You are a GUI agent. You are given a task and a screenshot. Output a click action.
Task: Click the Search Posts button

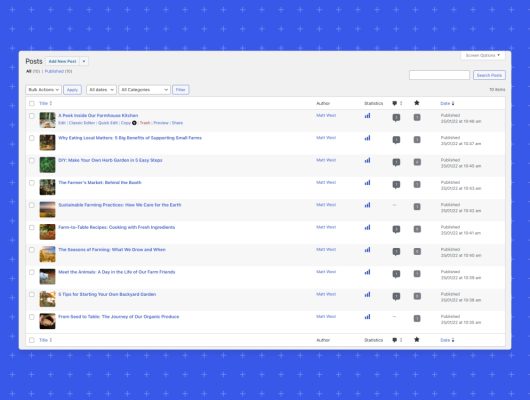pyautogui.click(x=489, y=75)
